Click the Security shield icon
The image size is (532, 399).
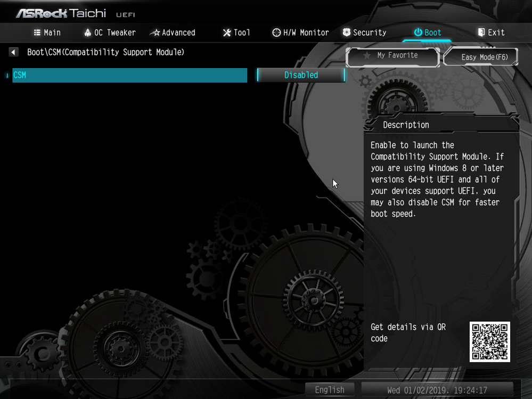(346, 32)
